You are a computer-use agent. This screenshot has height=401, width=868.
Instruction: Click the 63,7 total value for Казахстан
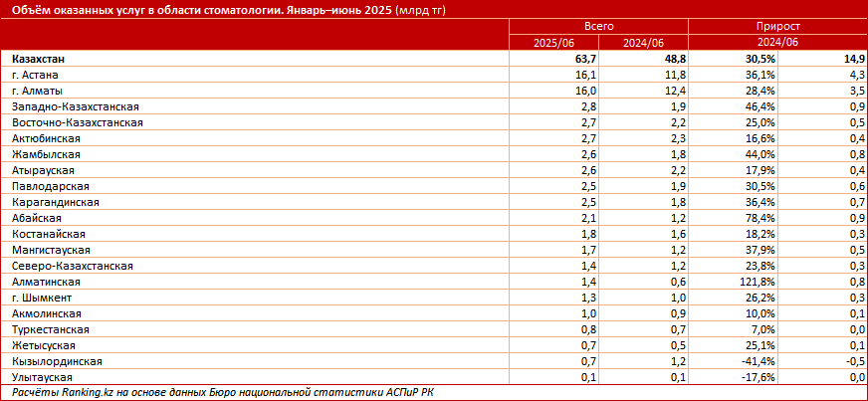pyautogui.click(x=581, y=60)
